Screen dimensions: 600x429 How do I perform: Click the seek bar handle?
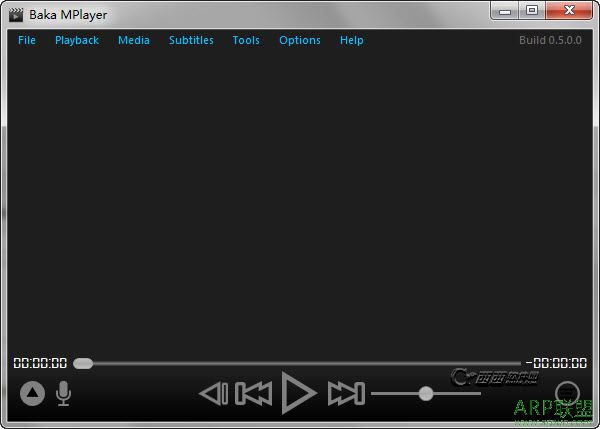pos(83,363)
